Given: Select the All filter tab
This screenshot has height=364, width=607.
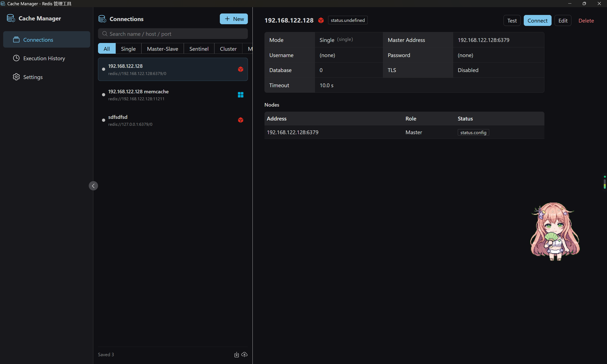Looking at the screenshot, I should point(107,49).
